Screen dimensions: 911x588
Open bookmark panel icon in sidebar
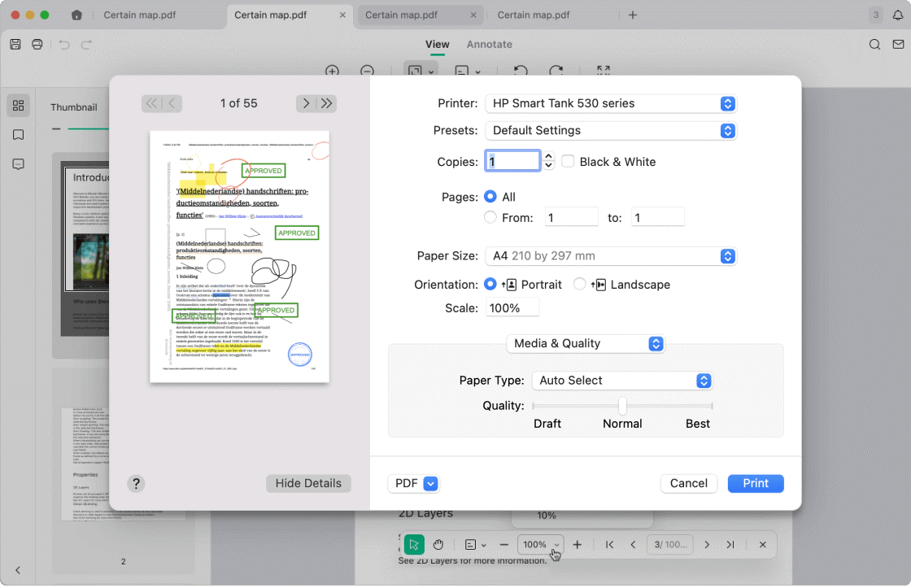click(x=19, y=135)
